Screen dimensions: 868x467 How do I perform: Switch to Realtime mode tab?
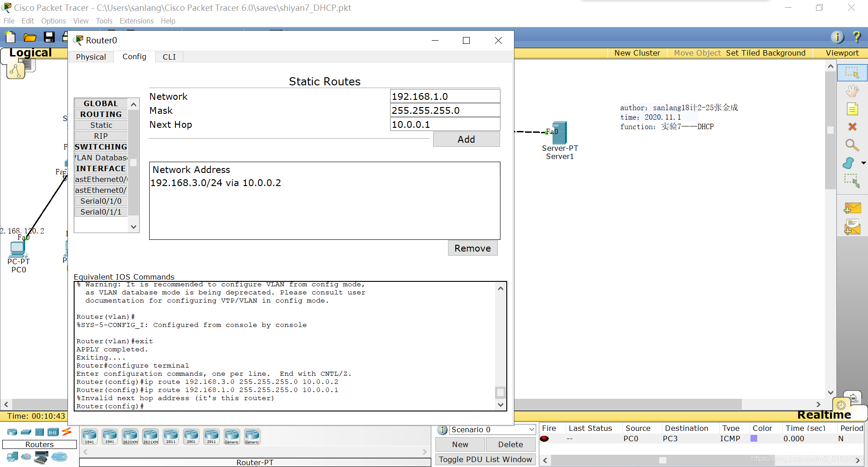(824, 415)
